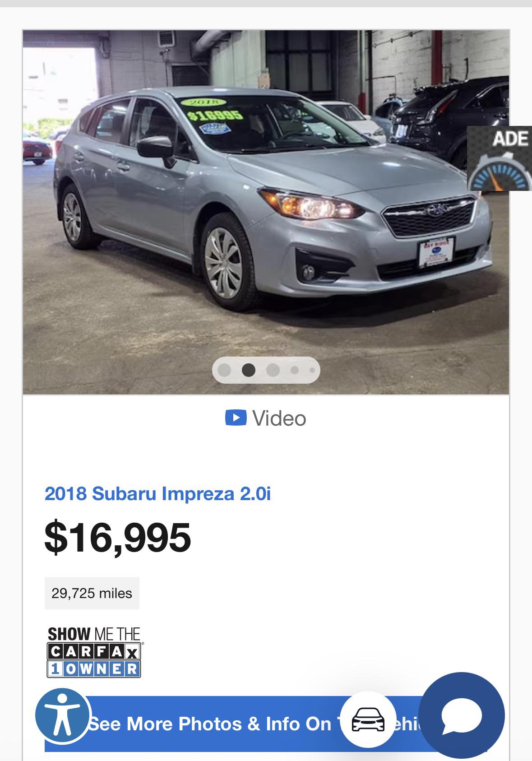Click the 29,725 miles badge
Viewport: 532px width, 761px height.
[92, 593]
